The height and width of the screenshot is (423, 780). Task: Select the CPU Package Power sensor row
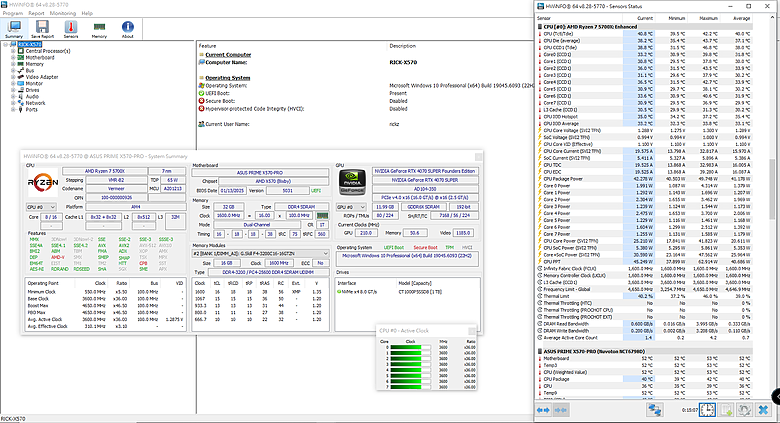click(644, 179)
